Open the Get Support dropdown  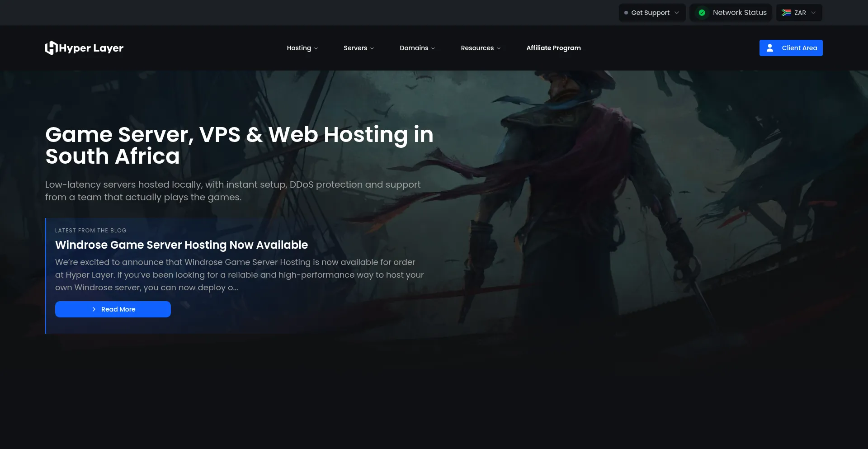pyautogui.click(x=652, y=13)
